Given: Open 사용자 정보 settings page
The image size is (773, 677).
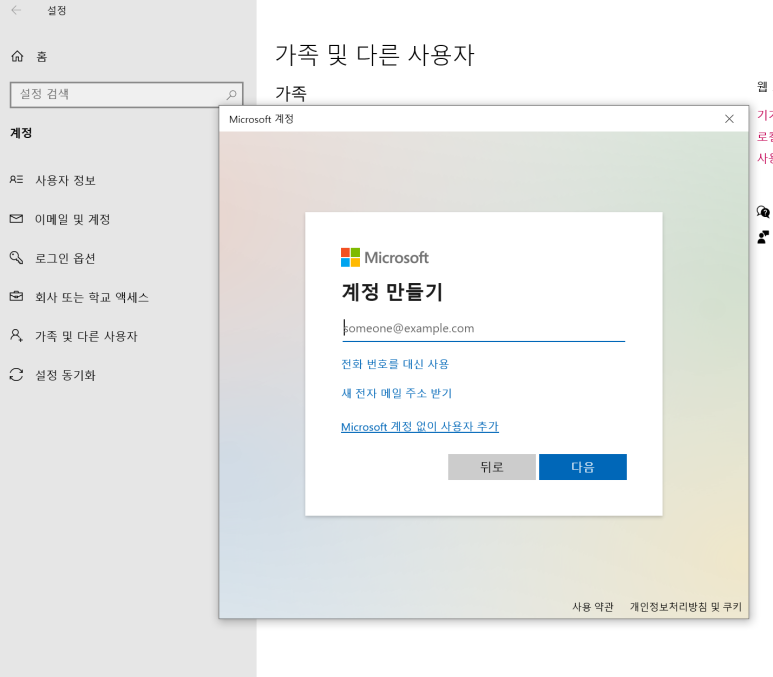Looking at the screenshot, I should 65,180.
